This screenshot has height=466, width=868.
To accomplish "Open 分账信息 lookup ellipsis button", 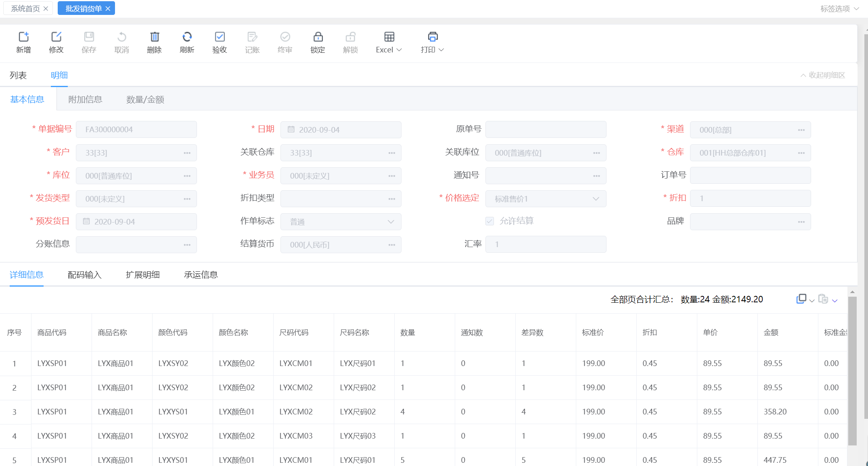I will [187, 245].
